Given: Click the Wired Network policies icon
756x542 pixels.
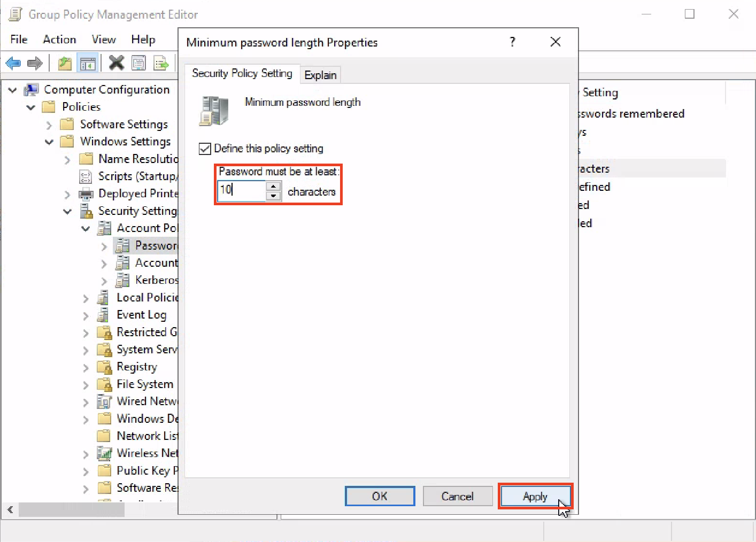Looking at the screenshot, I should click(x=104, y=401).
